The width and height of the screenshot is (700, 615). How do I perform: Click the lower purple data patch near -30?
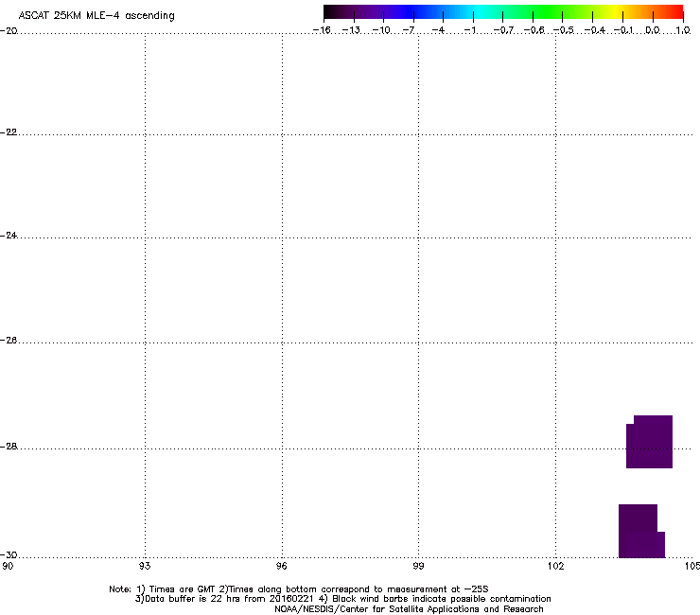641,531
